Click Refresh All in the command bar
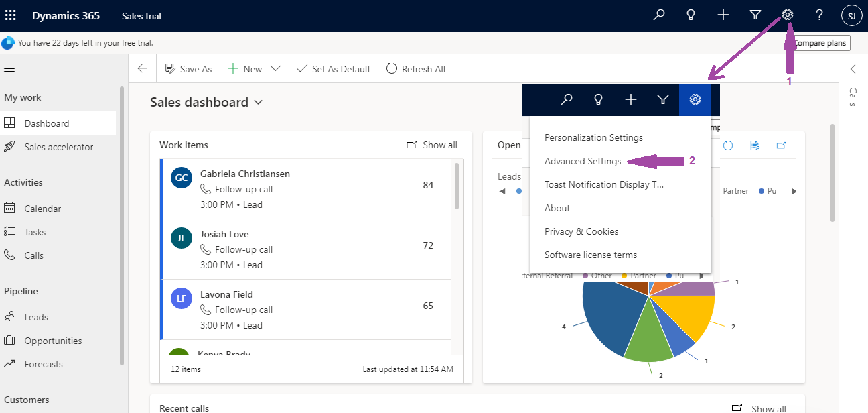Viewport: 868px width, 413px height. click(415, 69)
